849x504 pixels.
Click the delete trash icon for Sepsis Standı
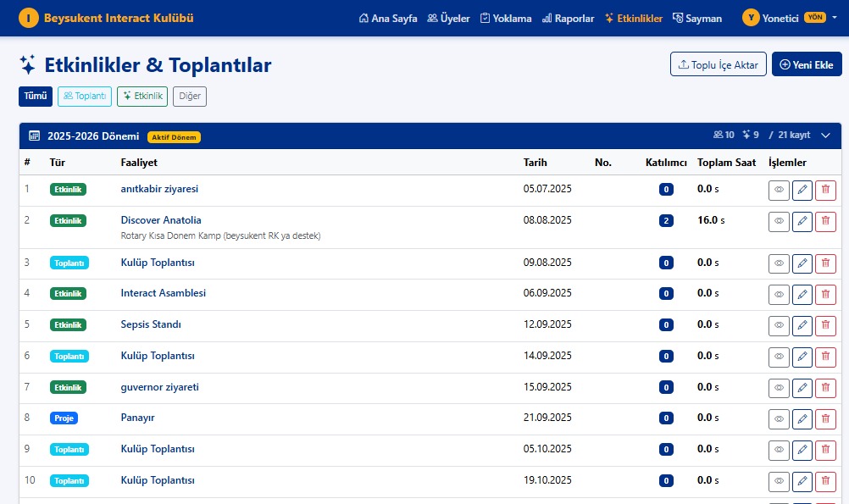(x=826, y=325)
